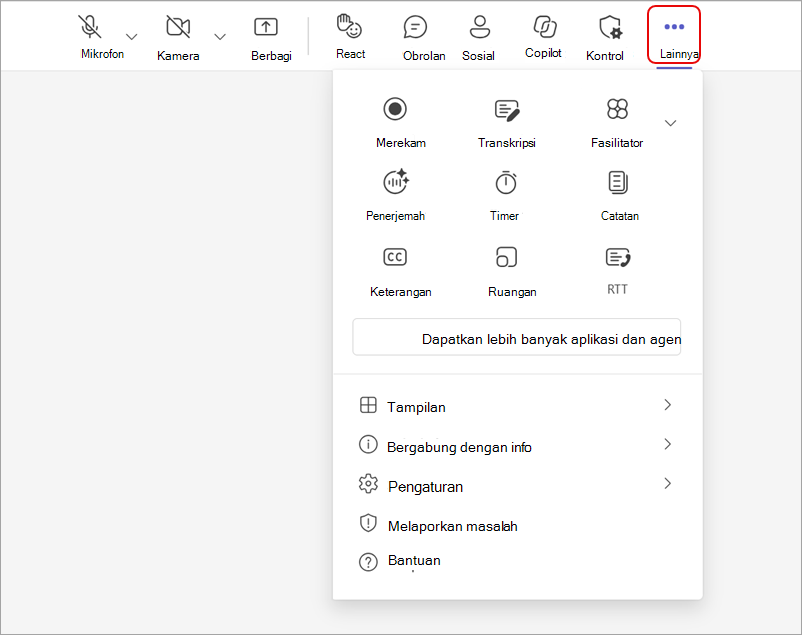The image size is (802, 635).
Task: Turn on the Kamera
Action: point(178,37)
